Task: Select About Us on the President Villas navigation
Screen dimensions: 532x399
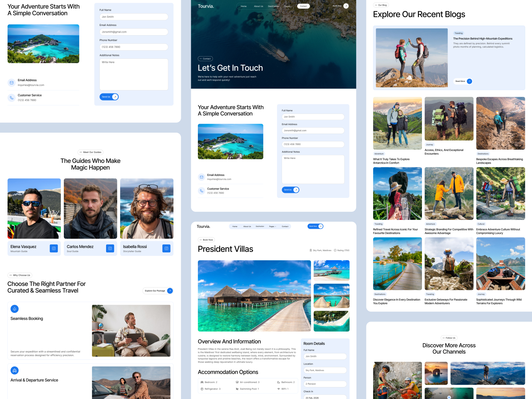Action: tap(247, 226)
